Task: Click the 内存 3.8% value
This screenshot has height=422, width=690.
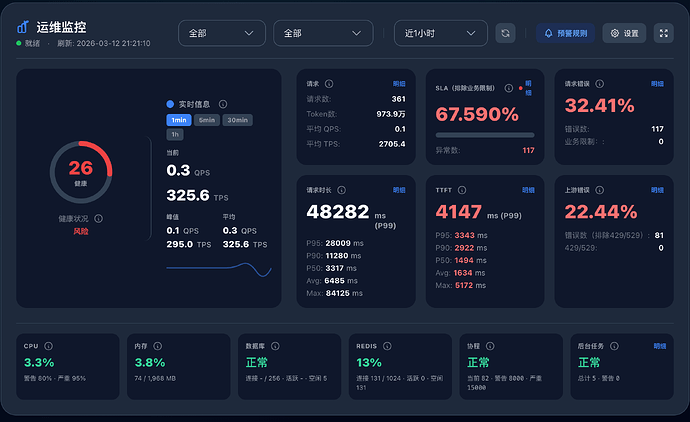Action: coord(150,363)
